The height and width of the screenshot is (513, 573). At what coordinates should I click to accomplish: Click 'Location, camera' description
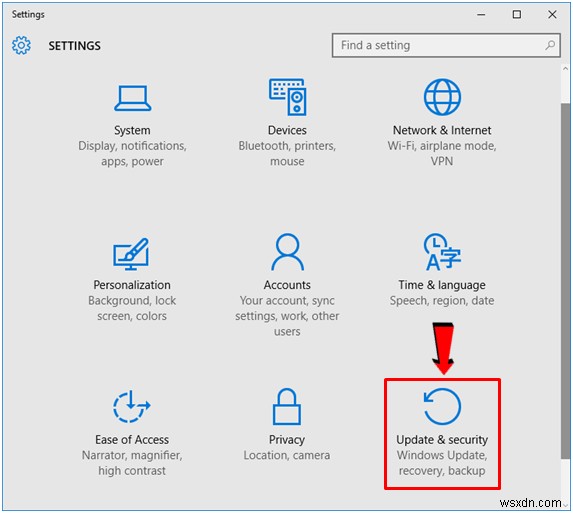click(x=287, y=455)
